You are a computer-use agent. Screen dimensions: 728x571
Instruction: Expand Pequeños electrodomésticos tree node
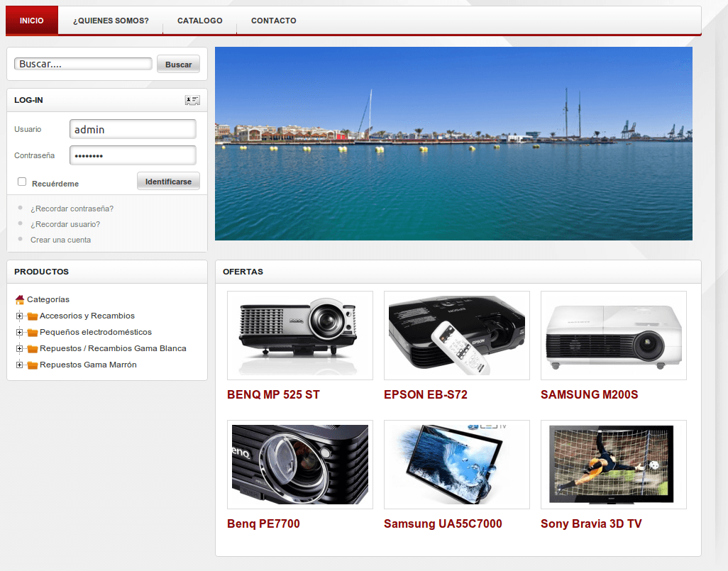tap(19, 333)
